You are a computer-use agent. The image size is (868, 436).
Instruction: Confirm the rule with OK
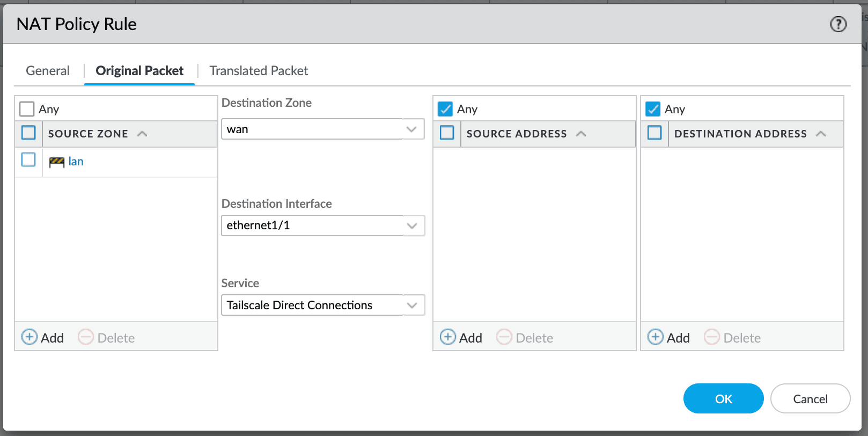point(723,398)
